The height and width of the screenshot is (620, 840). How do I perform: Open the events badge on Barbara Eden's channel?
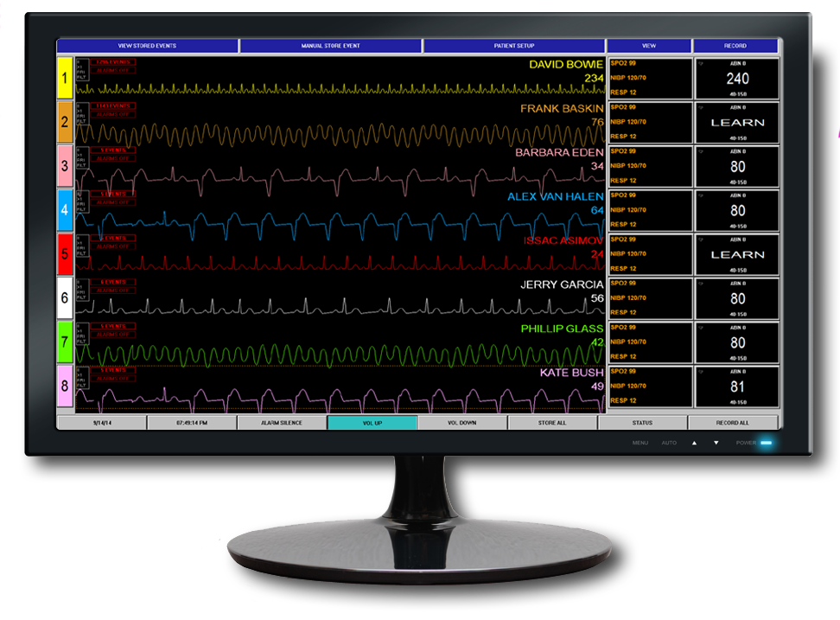tap(113, 150)
